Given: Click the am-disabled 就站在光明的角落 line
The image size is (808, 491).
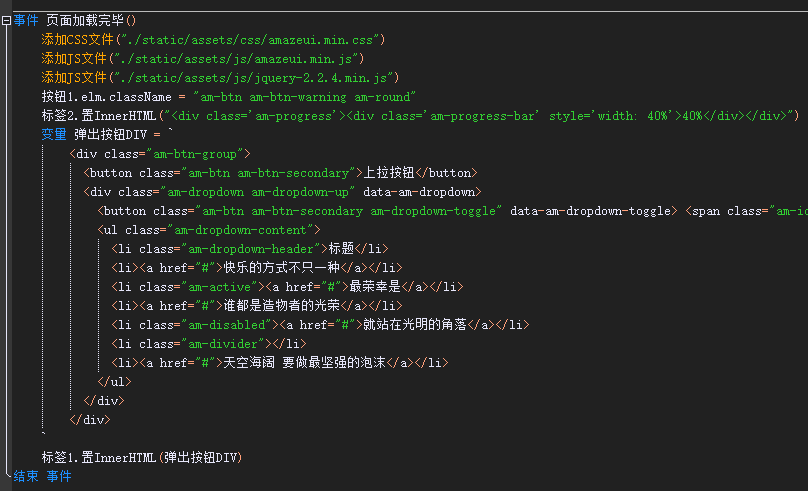Looking at the screenshot, I should point(320,325).
